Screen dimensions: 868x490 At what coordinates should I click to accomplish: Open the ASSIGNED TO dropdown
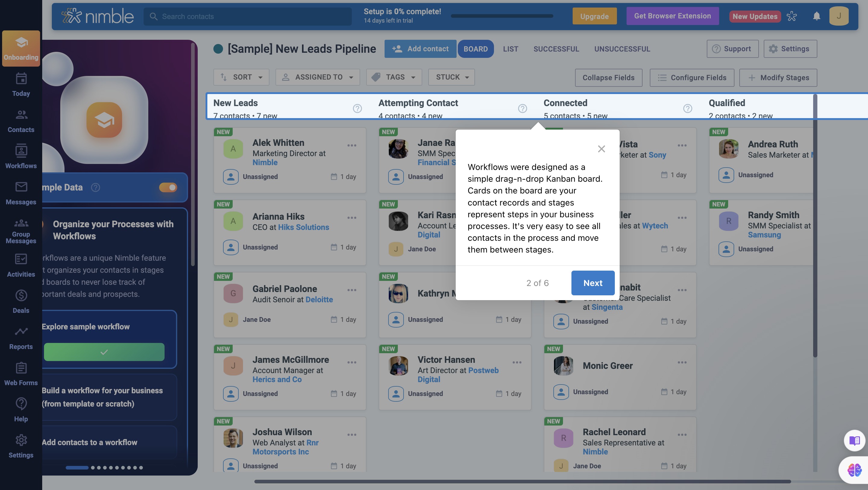318,77
